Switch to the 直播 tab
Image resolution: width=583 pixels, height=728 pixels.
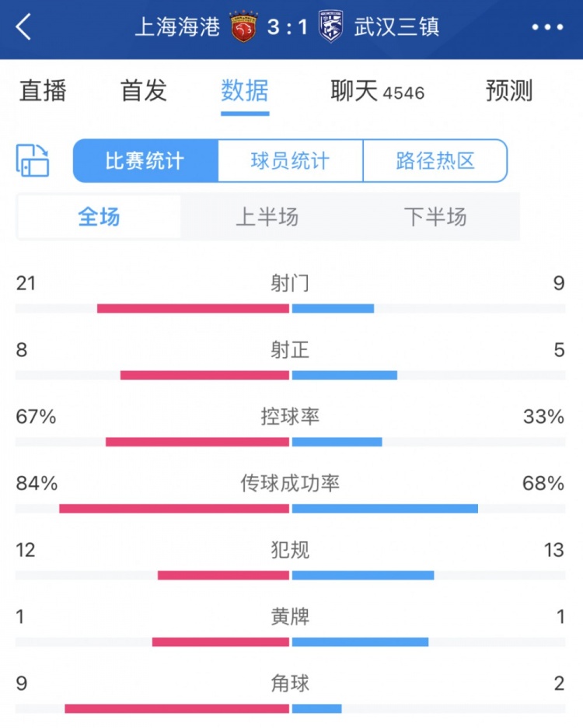(43, 91)
